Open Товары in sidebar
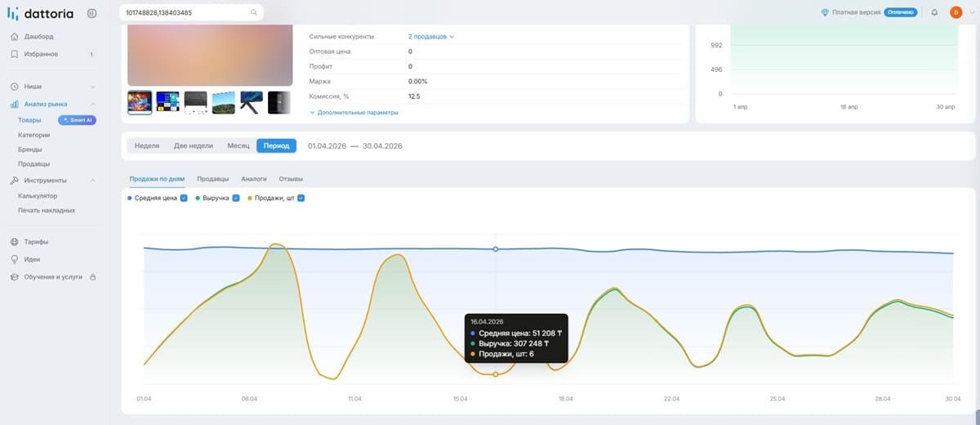 (29, 120)
